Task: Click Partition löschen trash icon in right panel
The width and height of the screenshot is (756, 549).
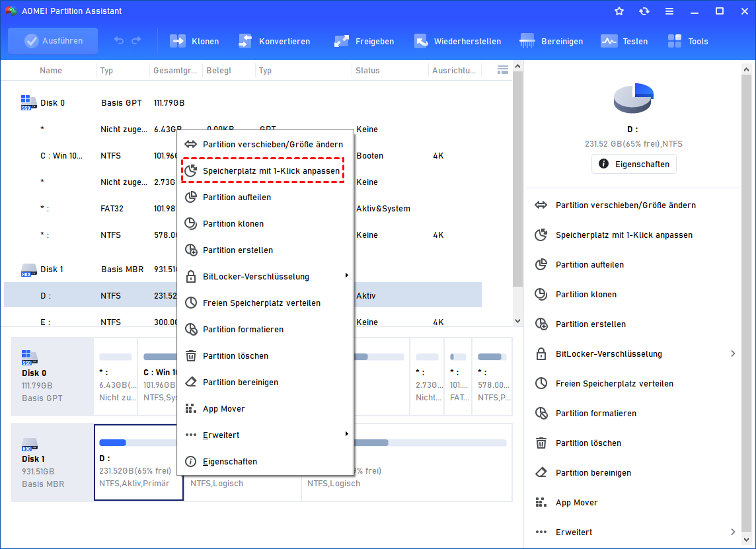Action: (541, 443)
